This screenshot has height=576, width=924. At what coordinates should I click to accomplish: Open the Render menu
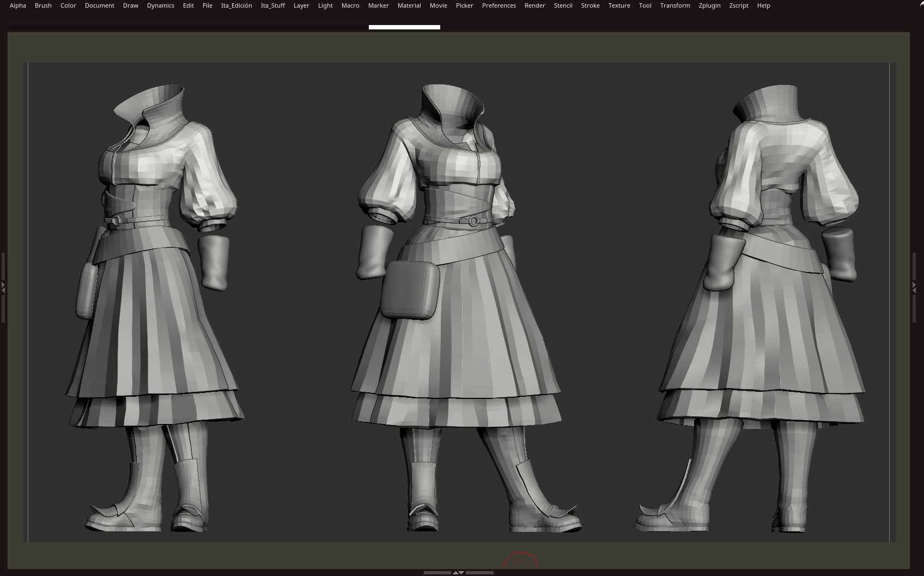pos(535,5)
